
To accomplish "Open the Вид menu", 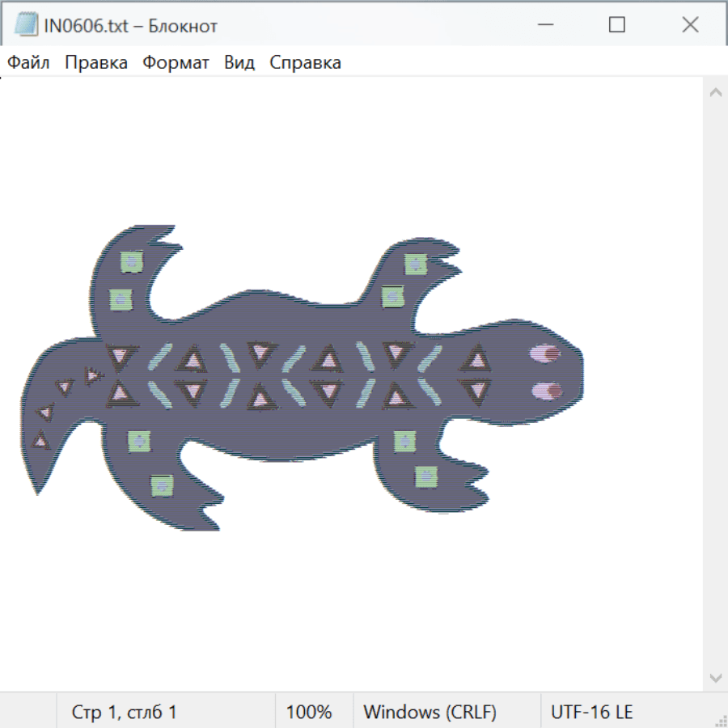I will tap(239, 63).
